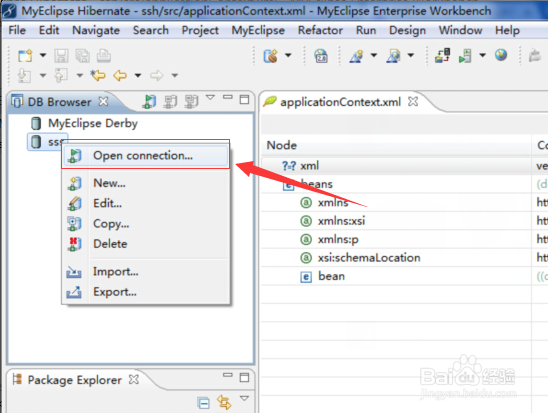The height and width of the screenshot is (413, 548).
Task: Click the globe browser toolbar icon
Action: point(501,55)
